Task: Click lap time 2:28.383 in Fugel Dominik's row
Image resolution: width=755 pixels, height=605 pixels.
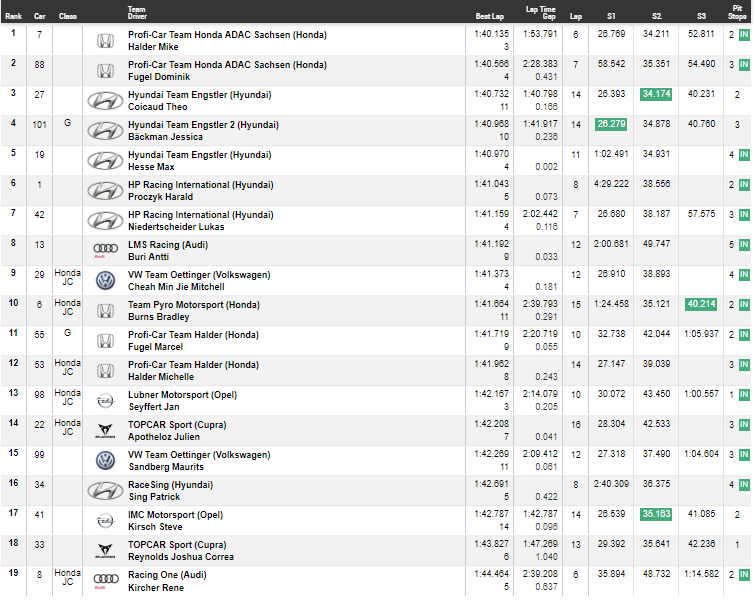Action: coord(540,64)
